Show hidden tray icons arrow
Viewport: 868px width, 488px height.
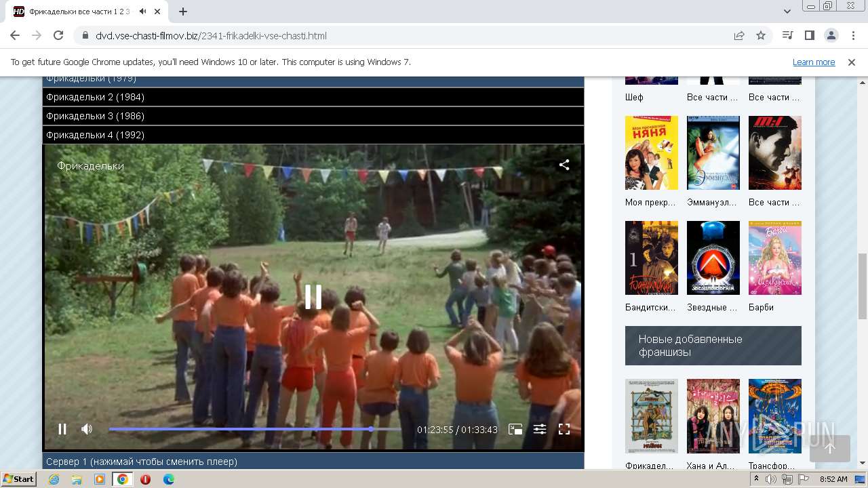point(757,479)
